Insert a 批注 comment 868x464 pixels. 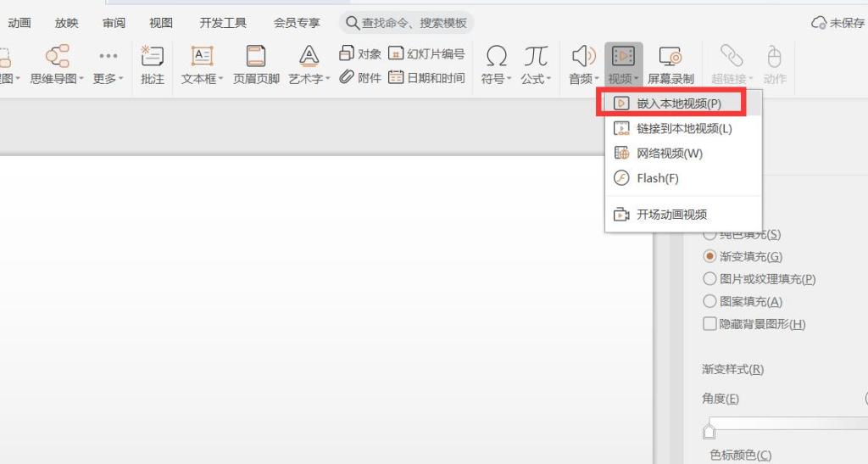pyautogui.click(x=153, y=64)
